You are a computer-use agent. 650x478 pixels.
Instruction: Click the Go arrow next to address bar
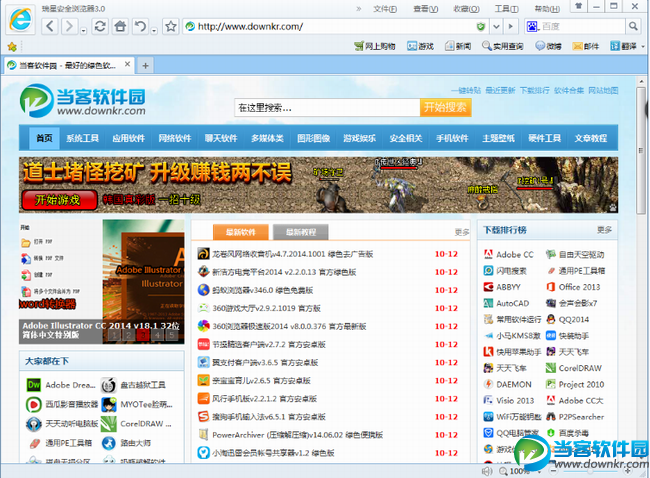tap(511, 27)
